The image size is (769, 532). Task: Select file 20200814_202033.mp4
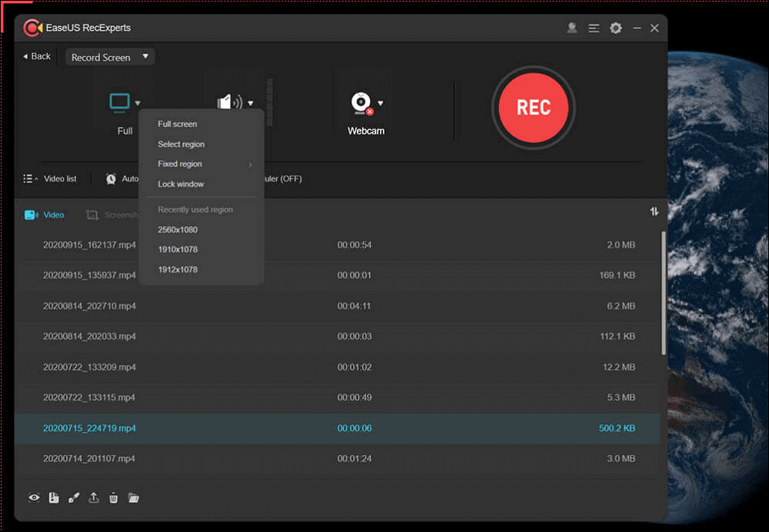click(x=89, y=337)
